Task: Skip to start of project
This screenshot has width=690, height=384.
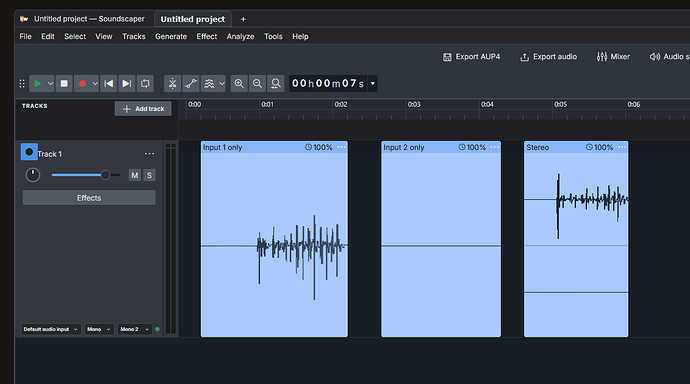Action: 108,84
